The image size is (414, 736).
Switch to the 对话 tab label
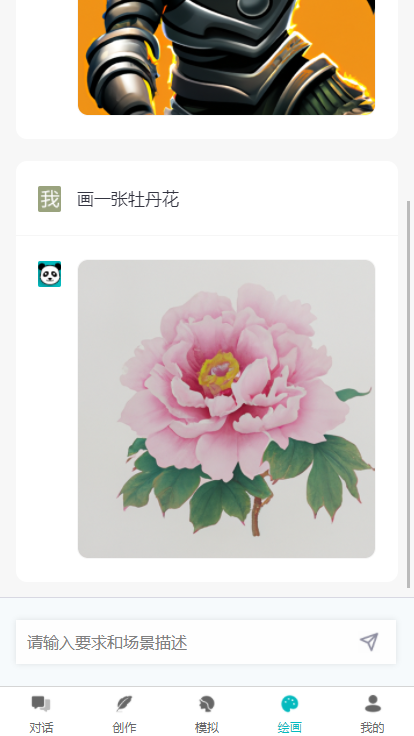coord(41,728)
